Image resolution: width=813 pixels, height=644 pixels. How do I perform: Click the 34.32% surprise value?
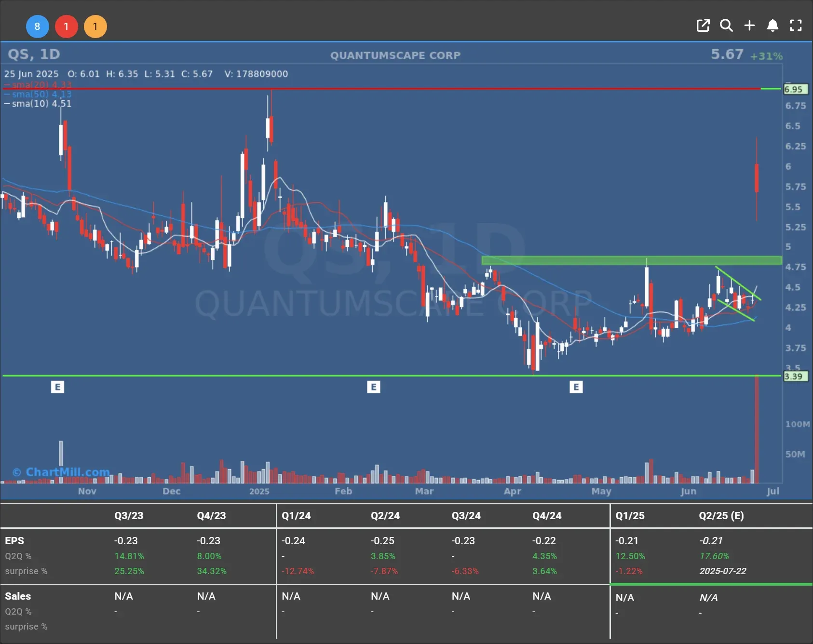point(212,571)
